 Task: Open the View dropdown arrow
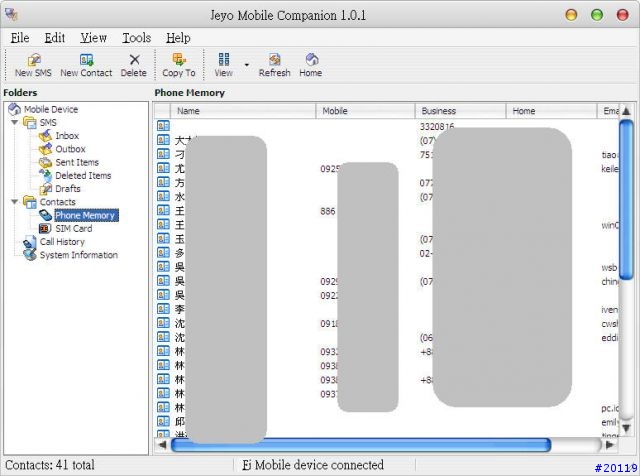coord(247,65)
